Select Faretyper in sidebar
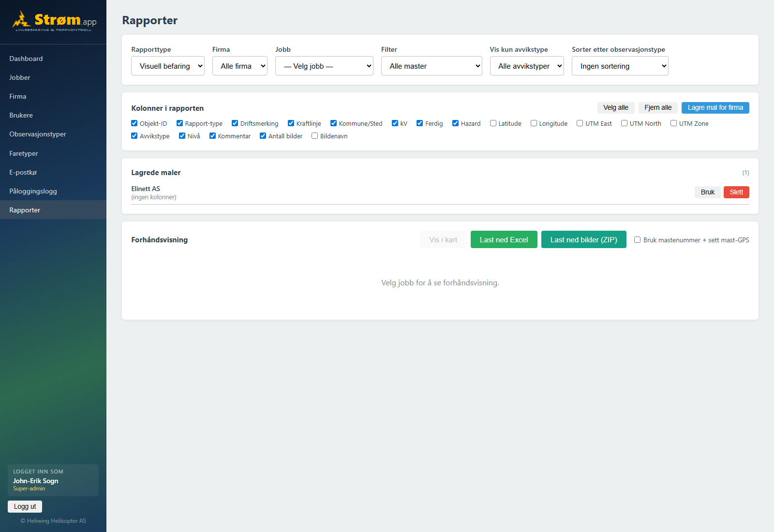The width and height of the screenshot is (774, 532). (53, 153)
